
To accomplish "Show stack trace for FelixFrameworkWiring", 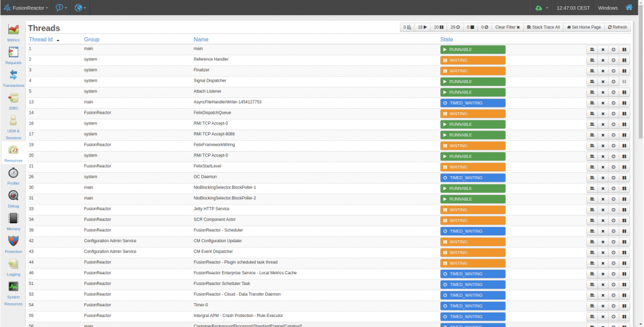I will click(x=592, y=146).
